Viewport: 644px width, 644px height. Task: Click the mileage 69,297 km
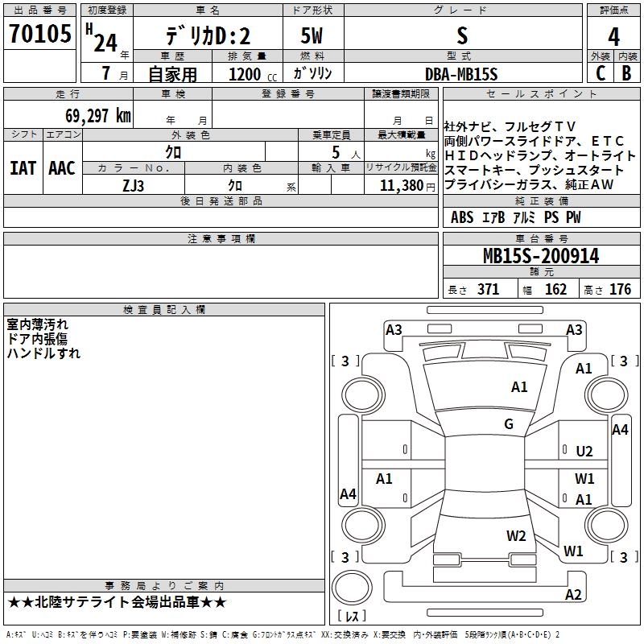click(x=98, y=115)
